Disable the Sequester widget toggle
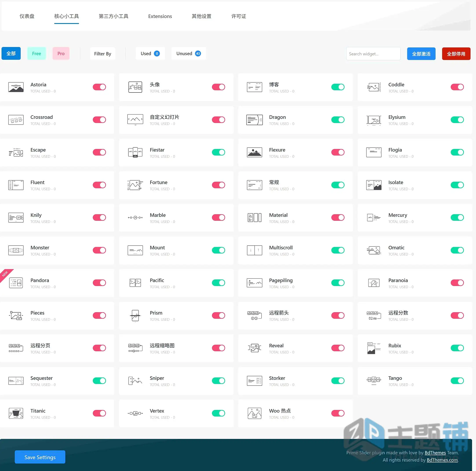The width and height of the screenshot is (476, 471). (99, 381)
